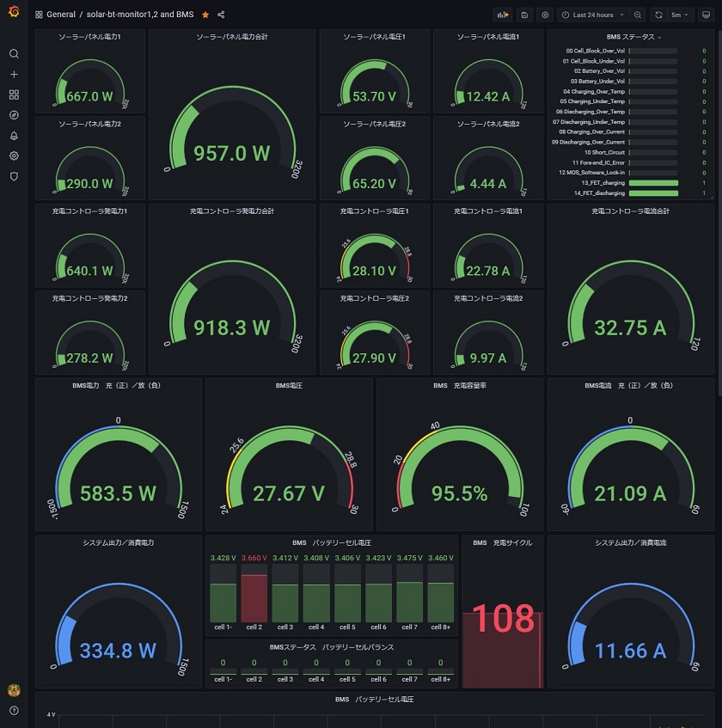Open the ソーラーパネル電力合計 panel title
Screen dimensions: 722x728
click(232, 37)
